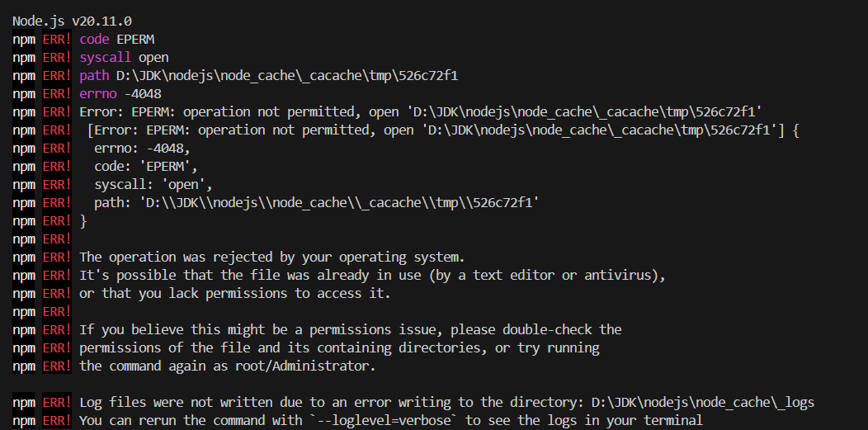
Task: Click the path D:\JDK\nodejs\node_cache\_cacache\tmp\526c72f1 after the path keyword
Action: (x=287, y=76)
